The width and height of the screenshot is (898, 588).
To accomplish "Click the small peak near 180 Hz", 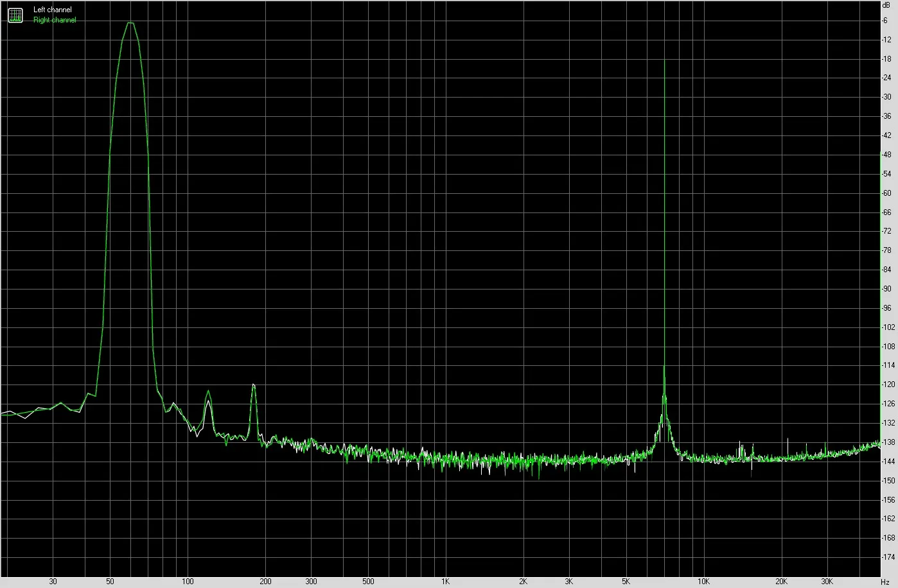I will 254,385.
